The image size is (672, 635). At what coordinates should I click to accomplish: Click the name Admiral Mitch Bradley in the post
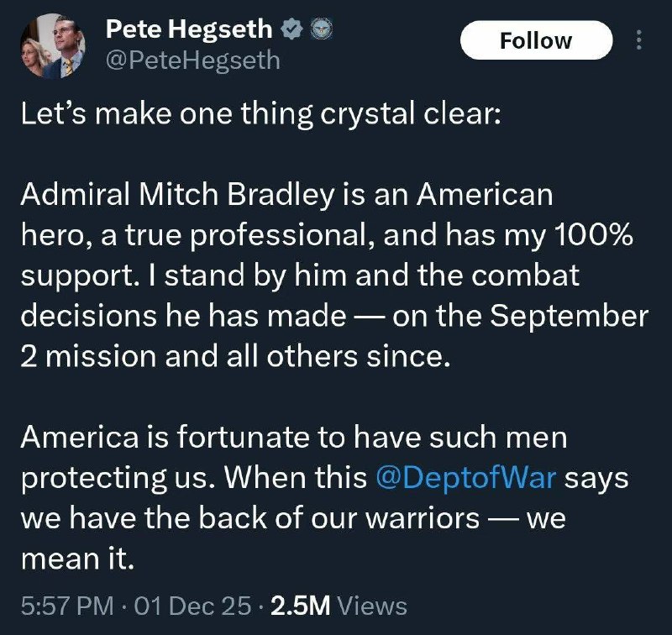pos(177,194)
